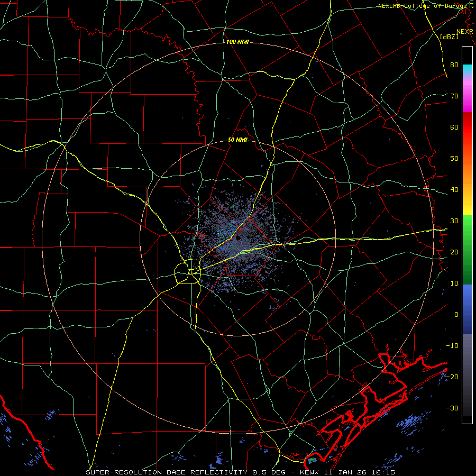Click the radar site center dot

237,238
